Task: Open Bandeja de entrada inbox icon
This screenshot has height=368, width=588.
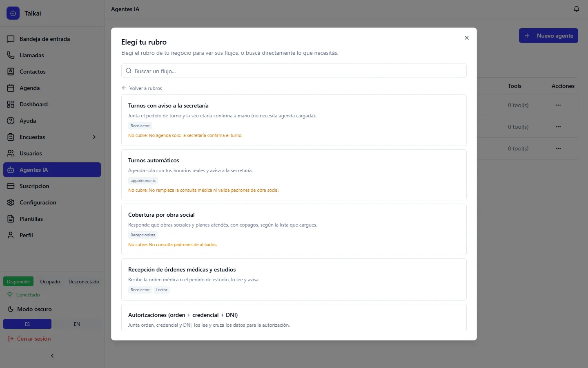Action: [11, 39]
